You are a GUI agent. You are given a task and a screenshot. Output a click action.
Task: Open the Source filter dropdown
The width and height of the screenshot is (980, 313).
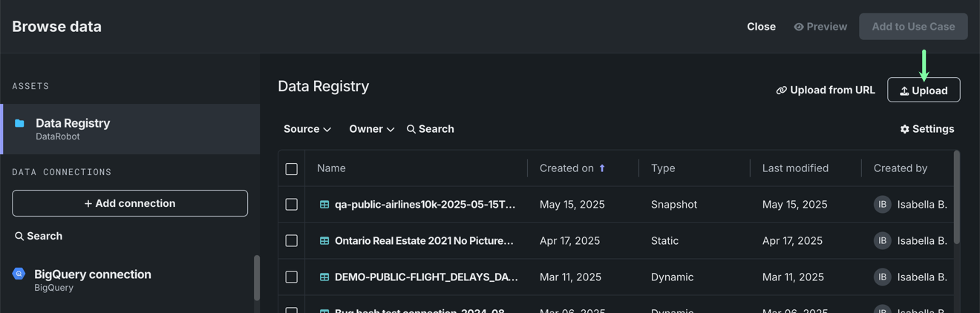pyautogui.click(x=307, y=129)
